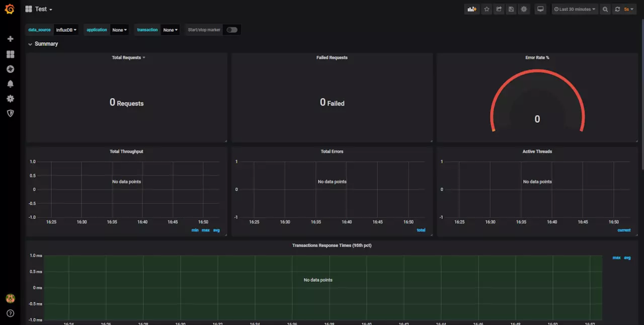Screen dimensions: 644x325
Task: Open the Last 30 minutes time picker
Action: click(575, 9)
